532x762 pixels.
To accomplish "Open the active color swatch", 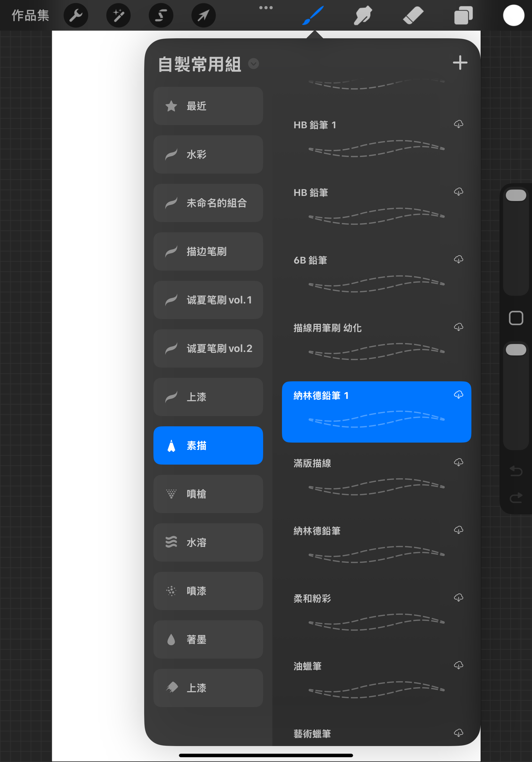I will coord(513,16).
